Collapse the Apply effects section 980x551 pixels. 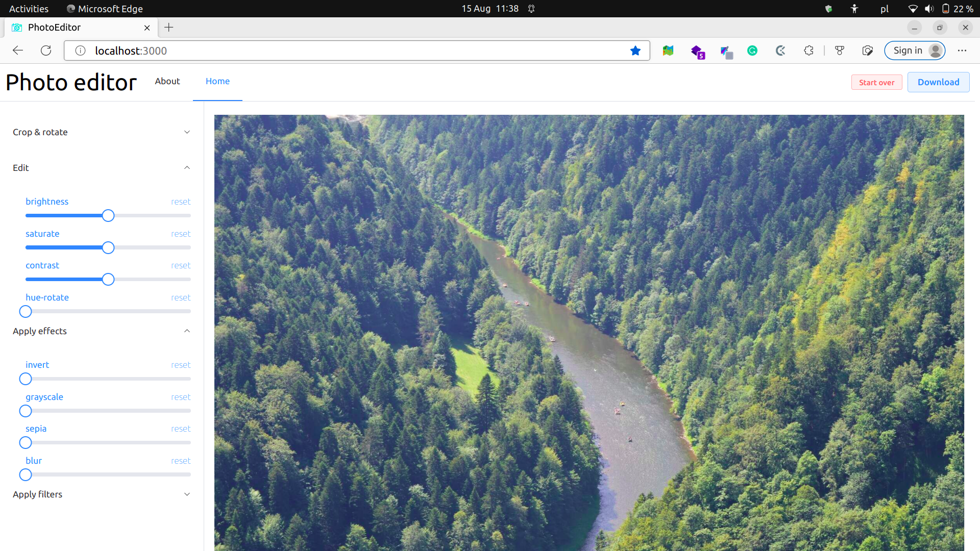[x=187, y=331]
